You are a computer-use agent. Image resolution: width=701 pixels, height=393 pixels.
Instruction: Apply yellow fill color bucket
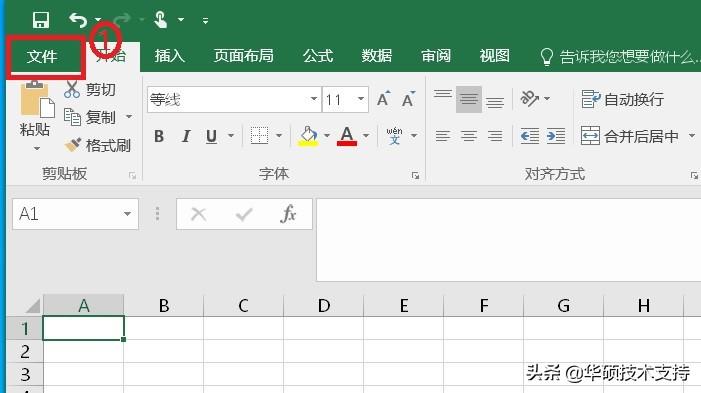(308, 136)
